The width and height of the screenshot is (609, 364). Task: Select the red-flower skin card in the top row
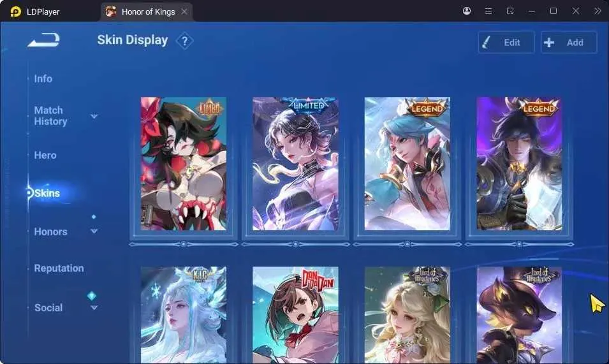(183, 163)
